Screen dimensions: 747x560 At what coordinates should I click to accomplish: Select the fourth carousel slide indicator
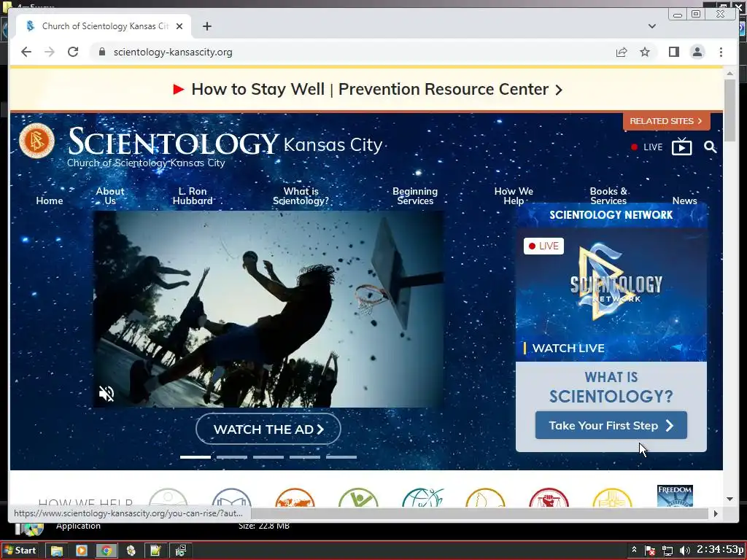(x=305, y=457)
